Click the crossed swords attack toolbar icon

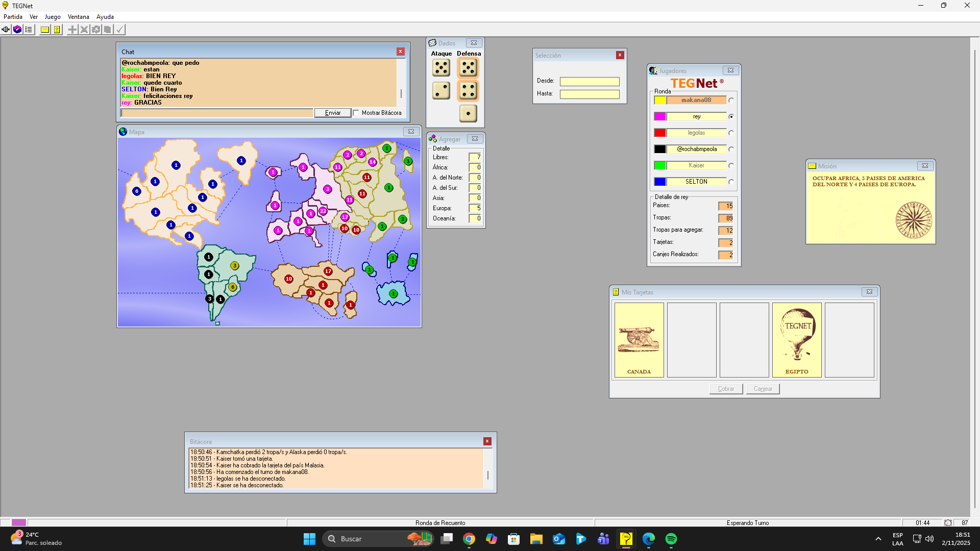tap(84, 30)
